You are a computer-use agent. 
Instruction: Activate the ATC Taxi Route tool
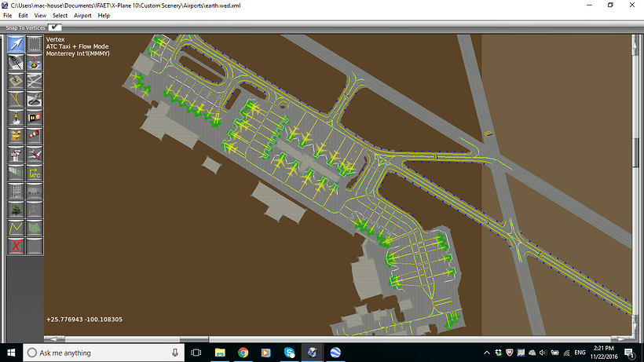click(x=35, y=173)
